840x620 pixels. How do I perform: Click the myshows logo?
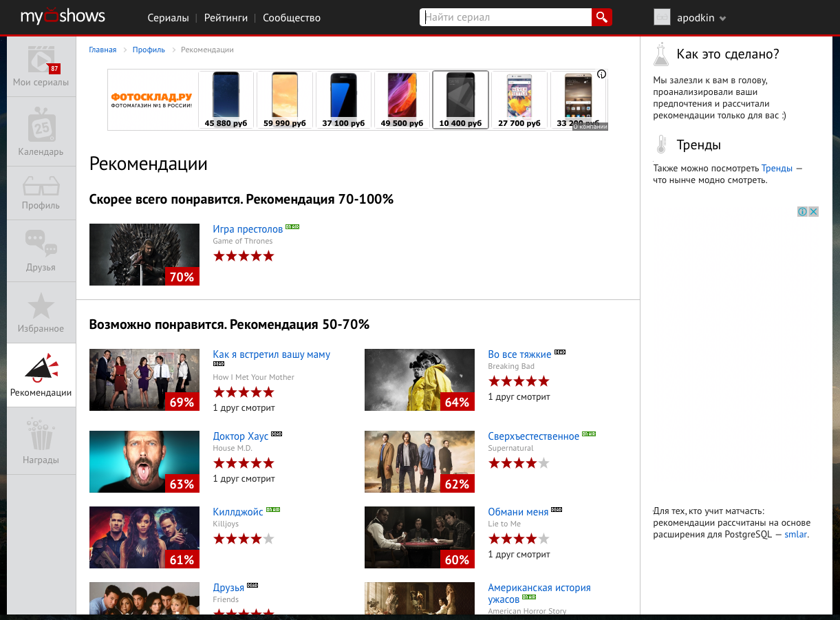63,16
